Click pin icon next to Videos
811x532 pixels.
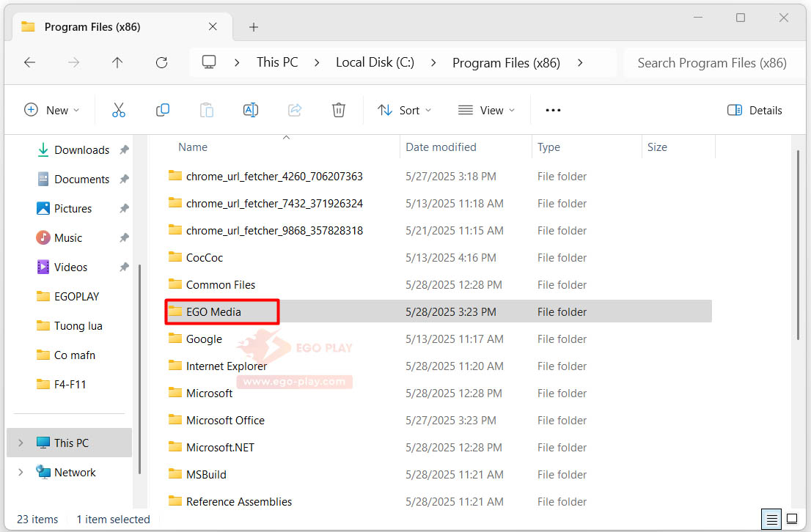[x=124, y=267]
